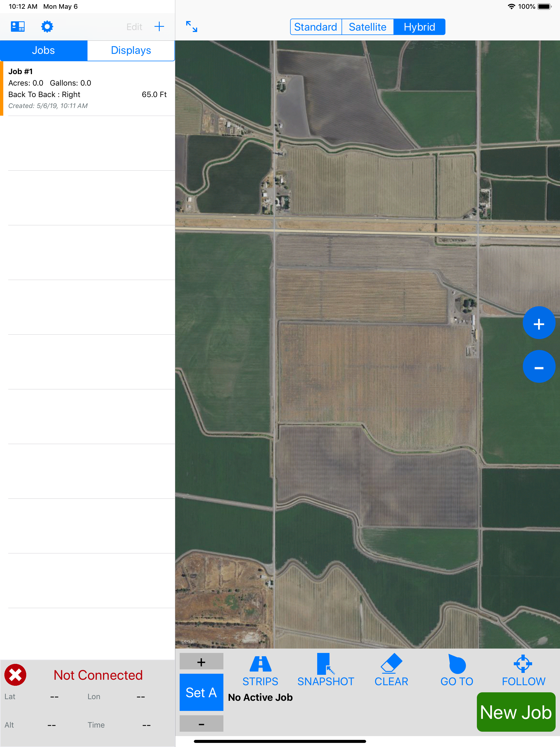Image resolution: width=560 pixels, height=747 pixels.
Task: Switch map to Satellite view
Action: pyautogui.click(x=367, y=27)
